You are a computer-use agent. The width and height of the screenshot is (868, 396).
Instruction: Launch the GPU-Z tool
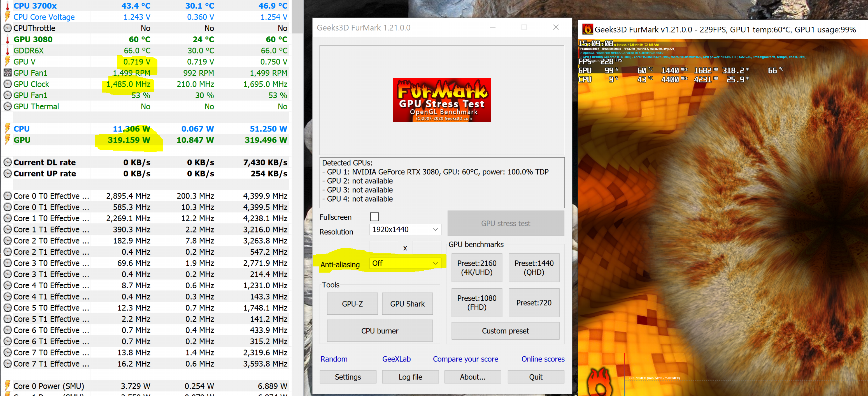click(352, 303)
